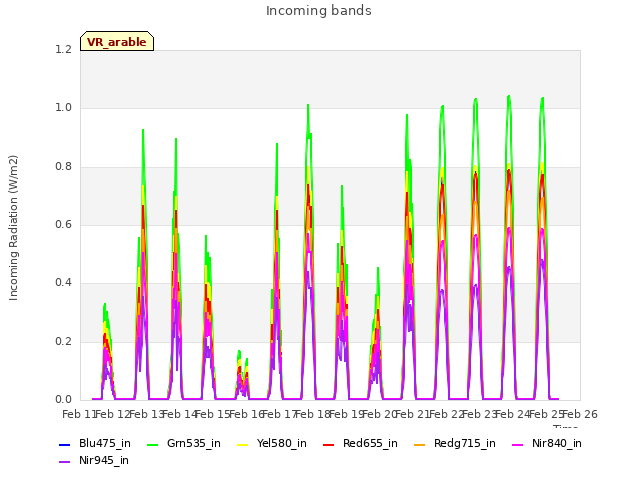The height and width of the screenshot is (480, 640).
Task: Click the 1.2 y-axis tick label
Action: [63, 49]
